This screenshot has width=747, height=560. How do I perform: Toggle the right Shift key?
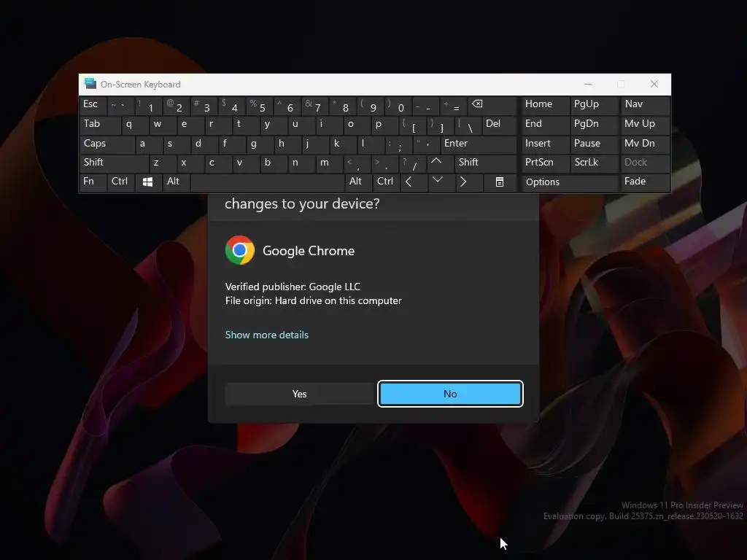(485, 163)
